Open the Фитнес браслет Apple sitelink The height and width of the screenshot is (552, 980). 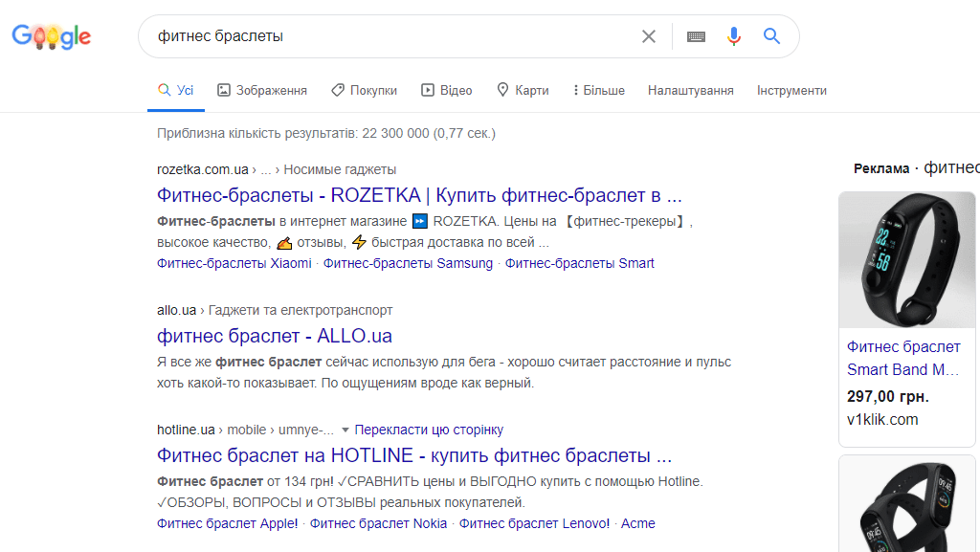227,523
